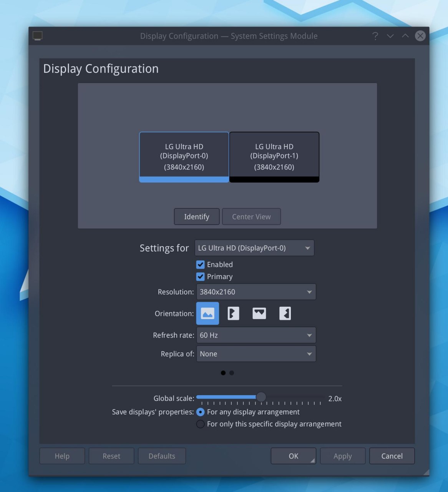
Task: Open the Refresh rate dropdown
Action: click(256, 335)
